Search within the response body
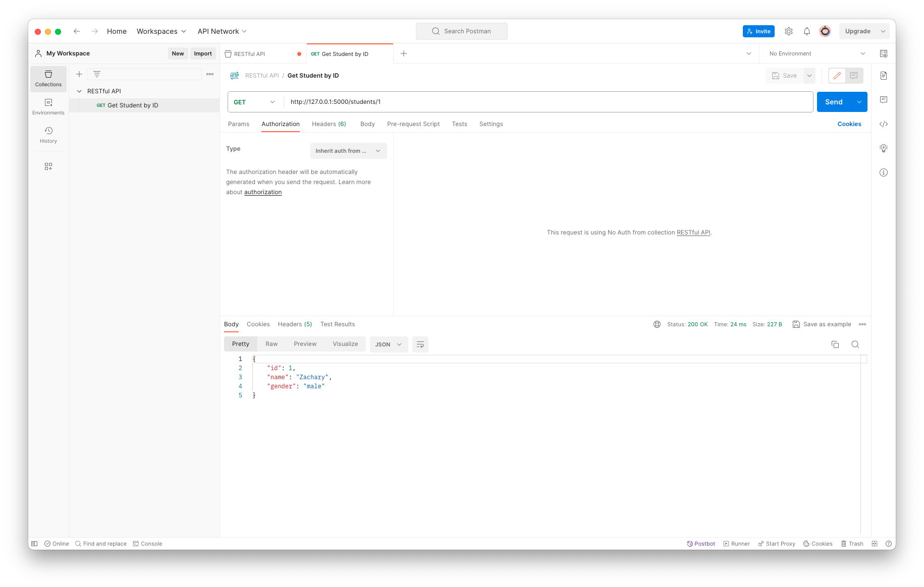 click(855, 344)
